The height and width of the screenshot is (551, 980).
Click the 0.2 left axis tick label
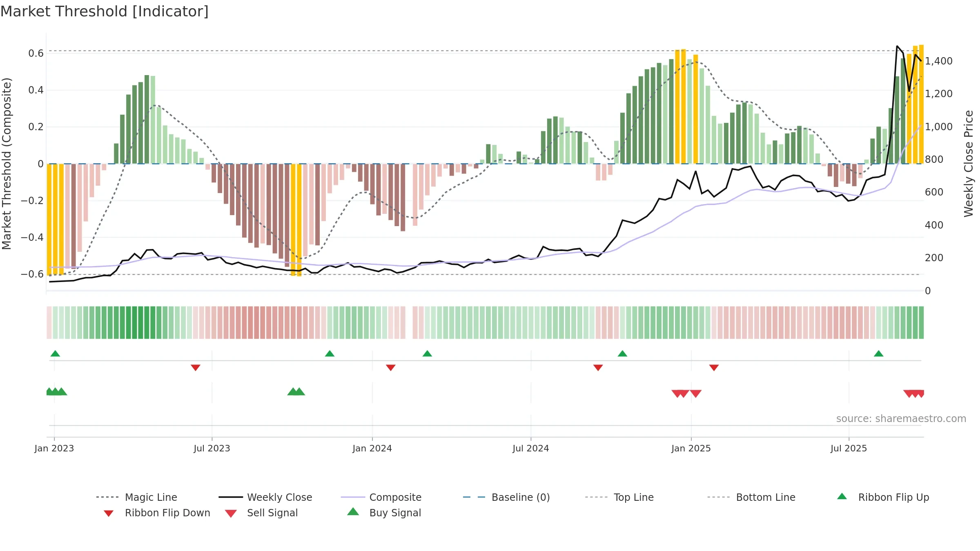(36, 127)
